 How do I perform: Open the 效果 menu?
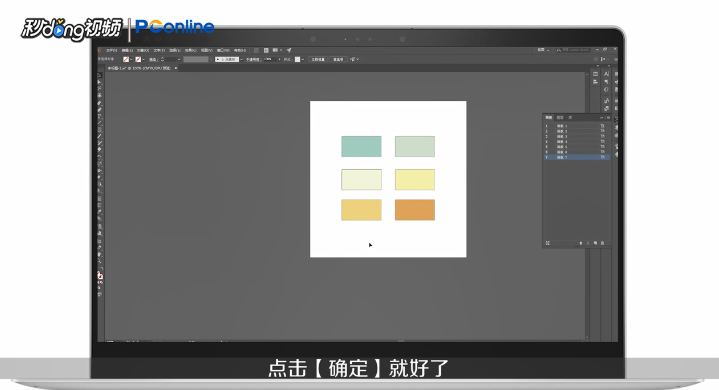[190, 50]
